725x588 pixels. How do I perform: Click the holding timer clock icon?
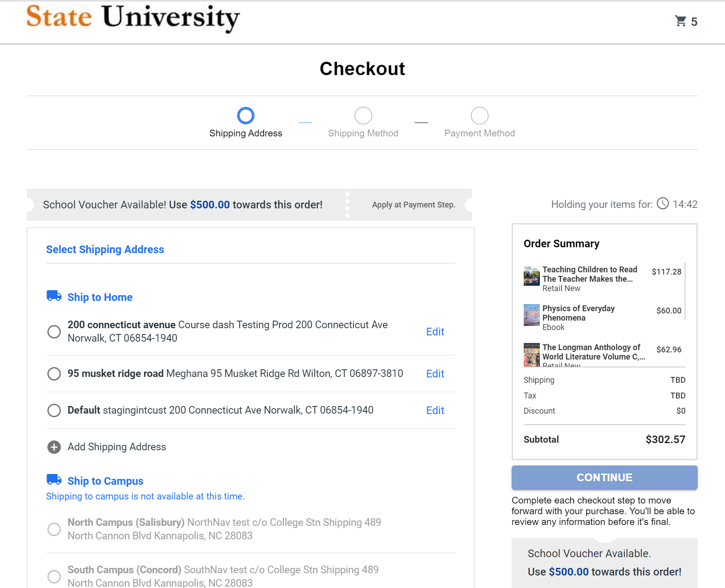(662, 204)
